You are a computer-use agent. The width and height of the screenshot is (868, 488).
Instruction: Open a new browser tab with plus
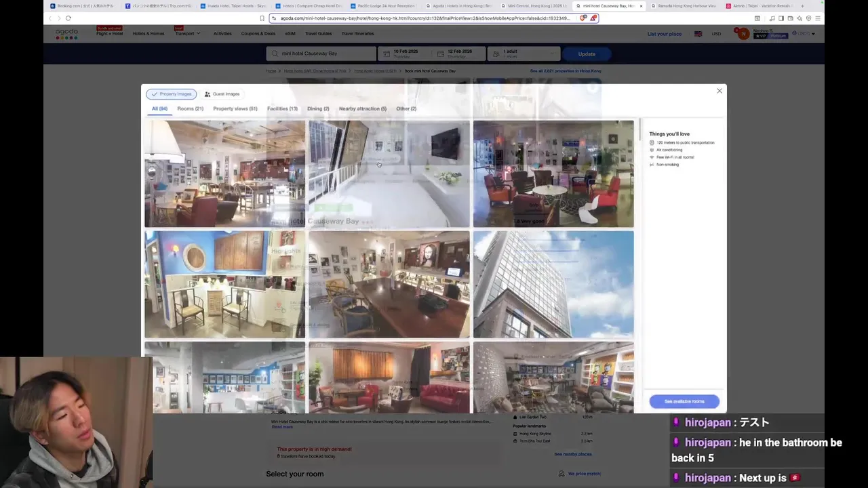[802, 6]
